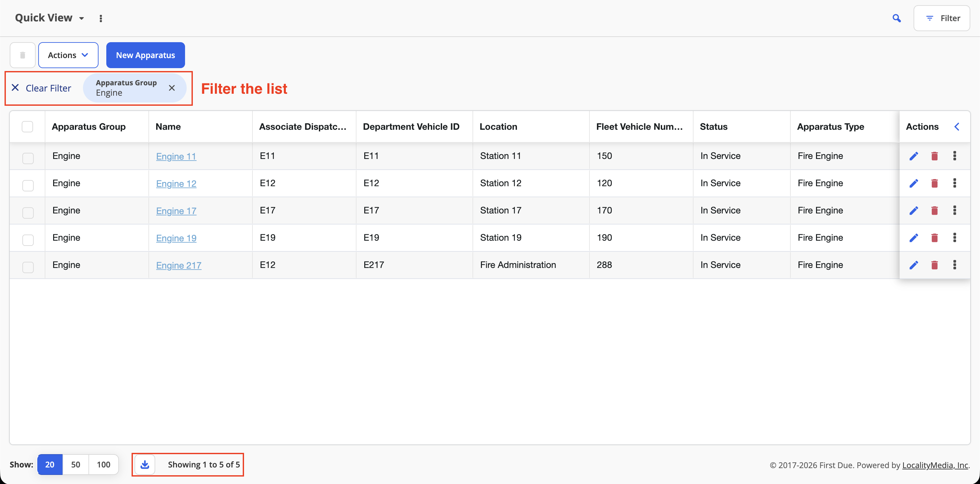Image resolution: width=980 pixels, height=484 pixels.
Task: Edit Engine 19 with pencil icon
Action: (x=914, y=238)
